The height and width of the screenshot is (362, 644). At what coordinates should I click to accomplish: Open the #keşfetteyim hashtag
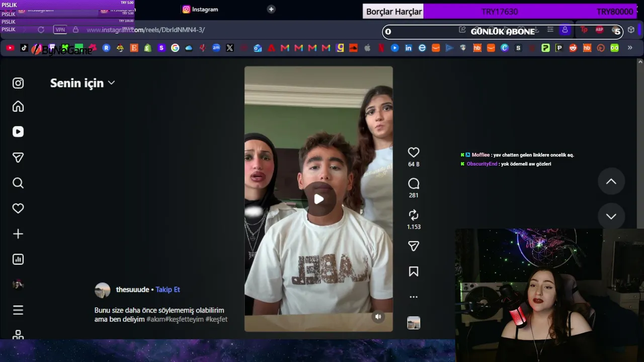click(184, 319)
